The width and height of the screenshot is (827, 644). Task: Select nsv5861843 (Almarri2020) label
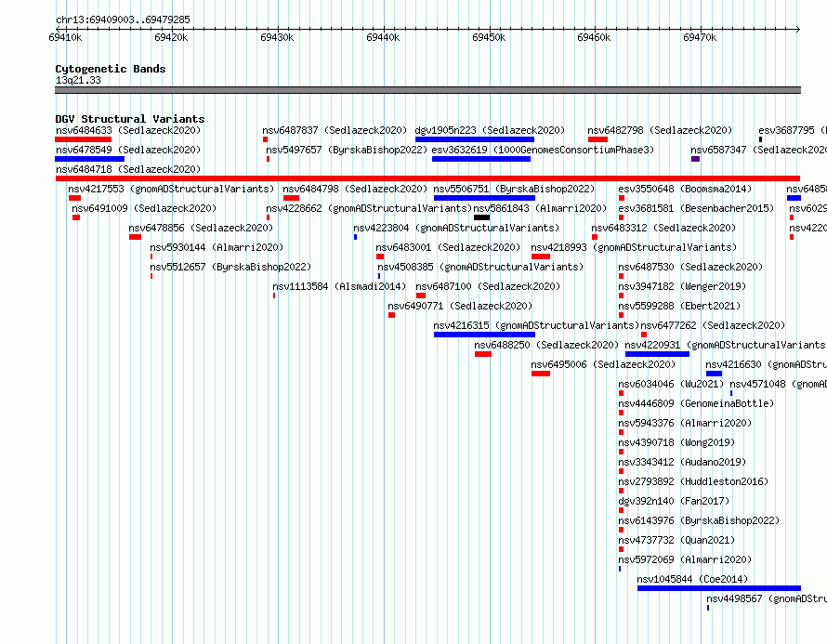(541, 208)
